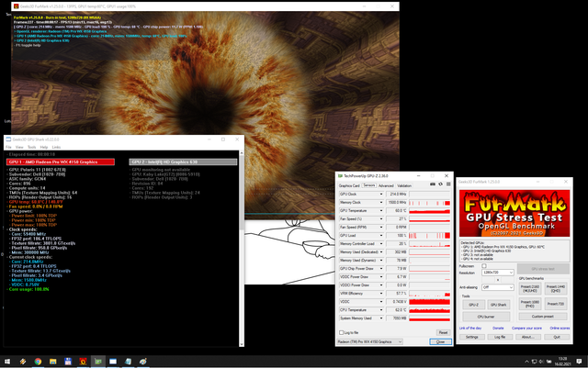Click the FurMark taskbar icon
Viewport: 588px width, 368px height.
83,362
